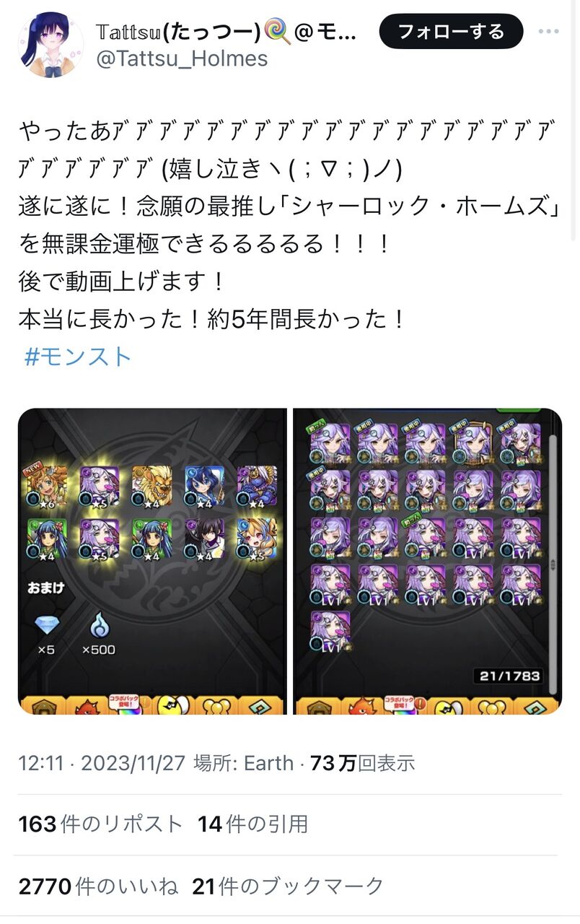The image size is (580, 924).
Task: Open the 163 件のリポスト list
Action: (x=101, y=824)
